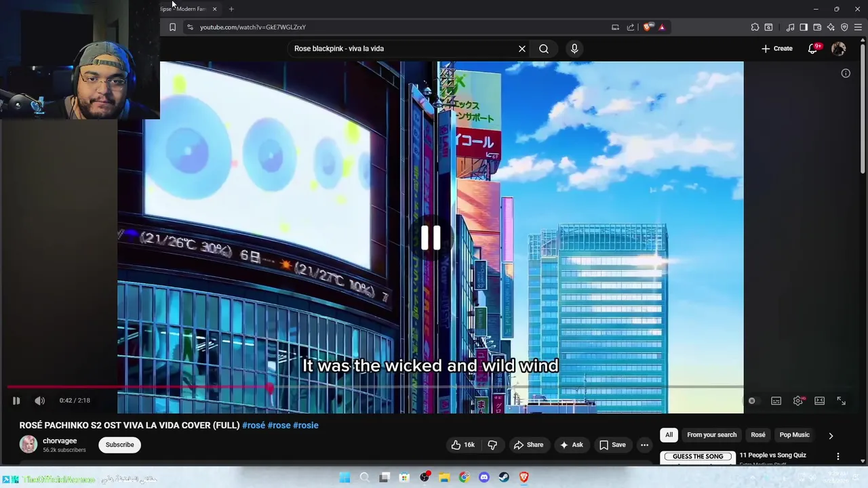
Task: Select the All filter chip
Action: coord(669,435)
